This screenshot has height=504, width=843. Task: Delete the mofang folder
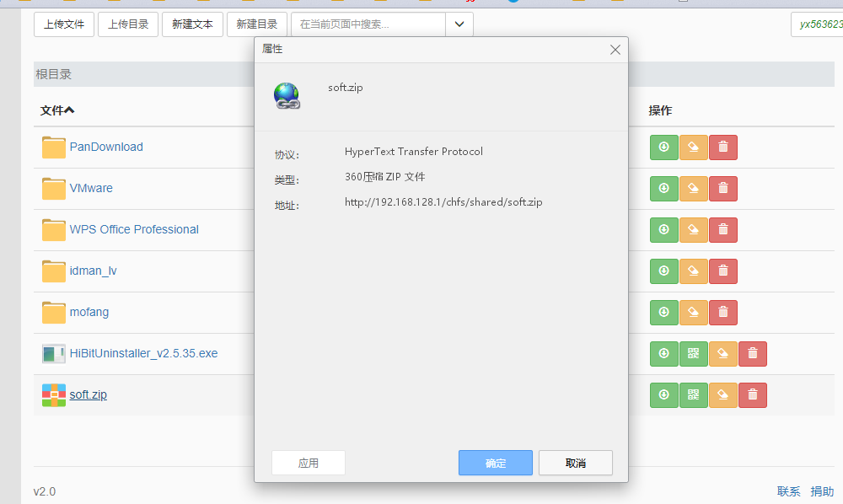coord(722,313)
